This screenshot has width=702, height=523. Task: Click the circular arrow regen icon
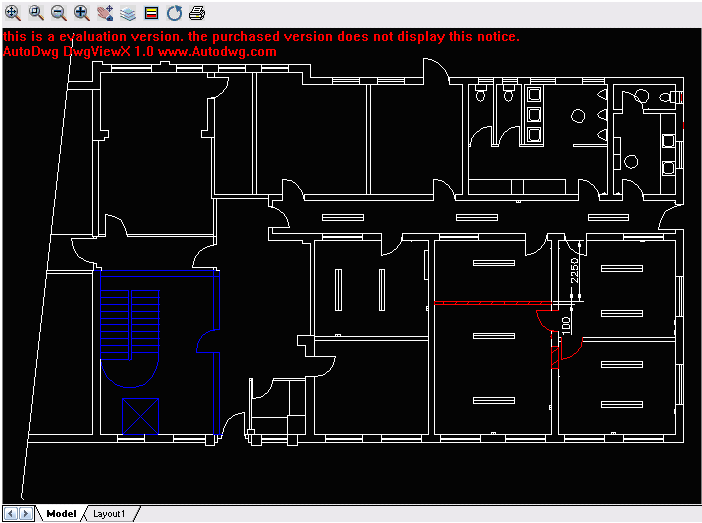tap(174, 13)
